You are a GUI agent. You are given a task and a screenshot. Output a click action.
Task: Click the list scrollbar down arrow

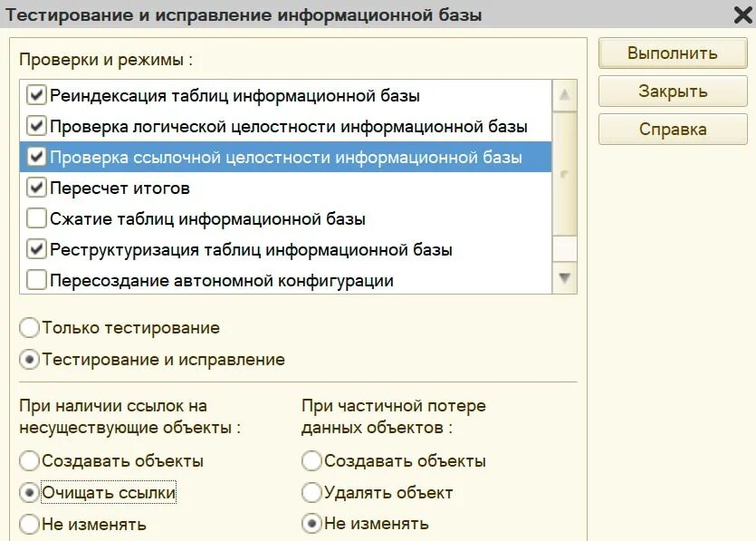(564, 278)
